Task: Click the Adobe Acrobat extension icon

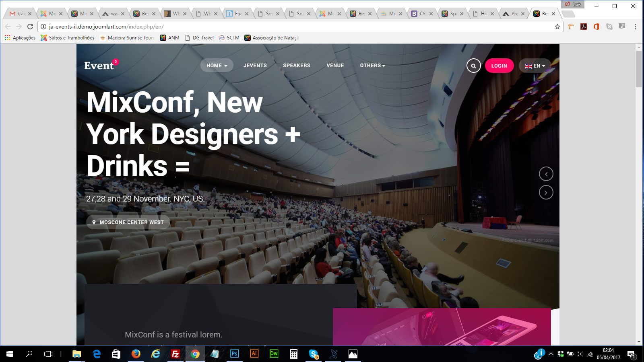Action: [x=584, y=27]
